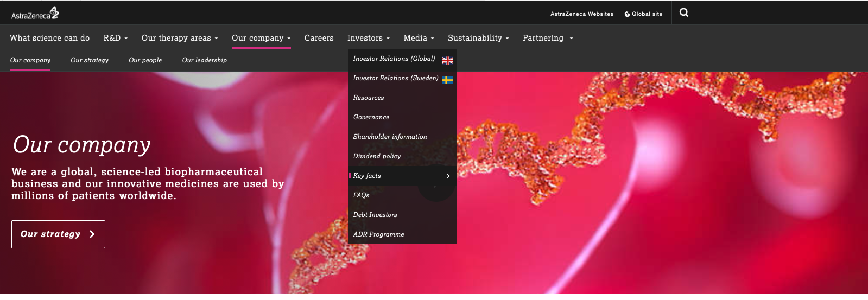Expand the Our therapy areas menu

click(x=180, y=38)
